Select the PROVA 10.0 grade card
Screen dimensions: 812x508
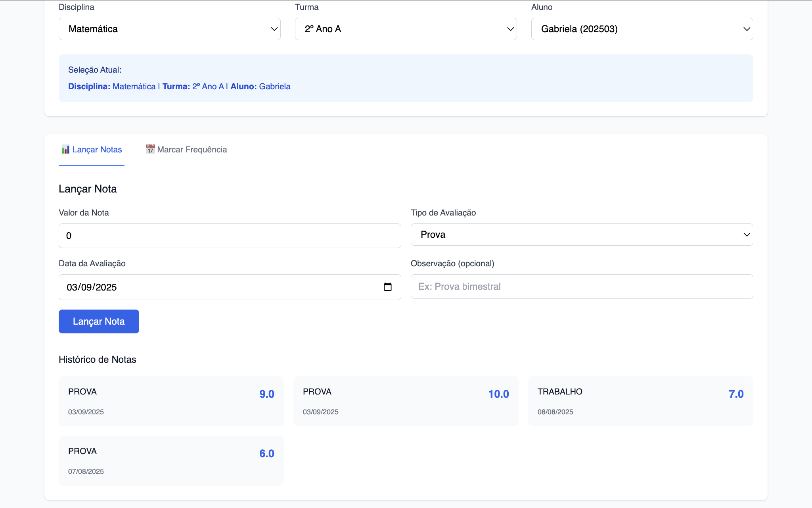pyautogui.click(x=406, y=401)
